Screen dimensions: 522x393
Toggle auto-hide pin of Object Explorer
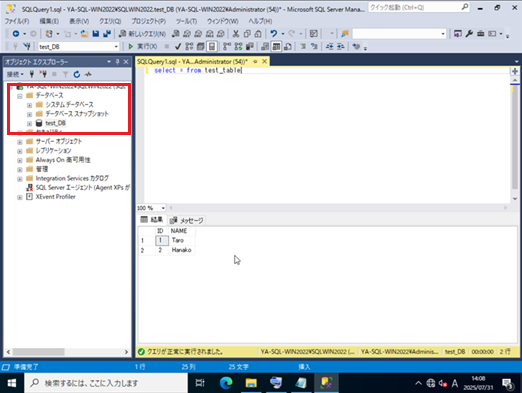tap(117, 62)
